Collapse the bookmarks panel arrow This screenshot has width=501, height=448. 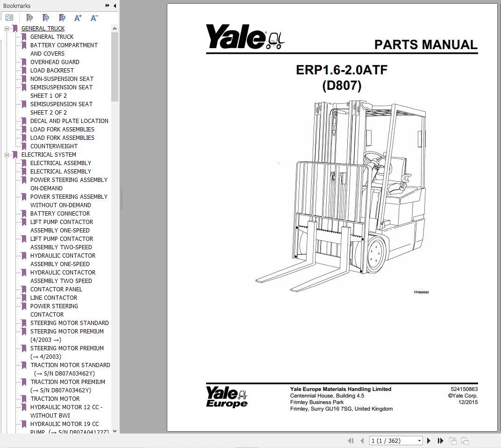pyautogui.click(x=115, y=6)
